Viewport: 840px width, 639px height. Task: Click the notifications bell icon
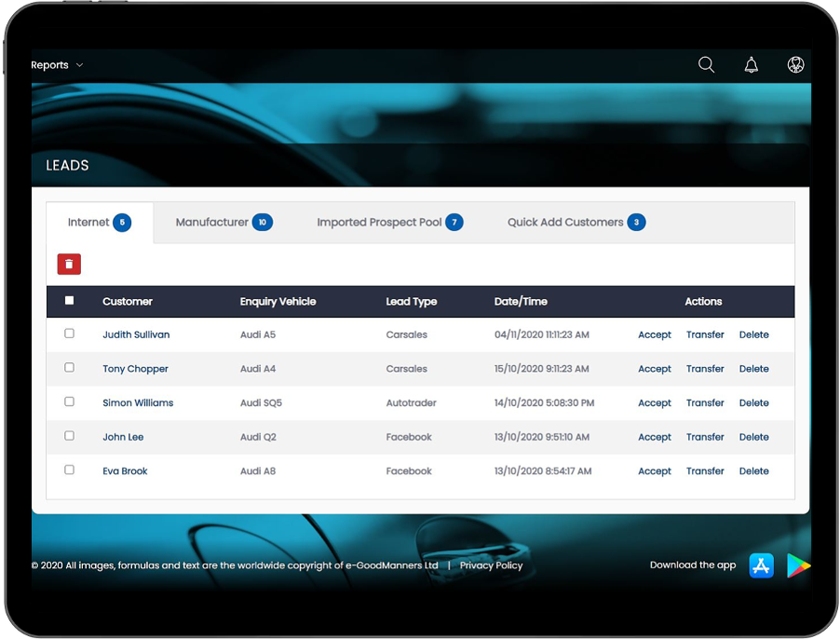pos(751,64)
